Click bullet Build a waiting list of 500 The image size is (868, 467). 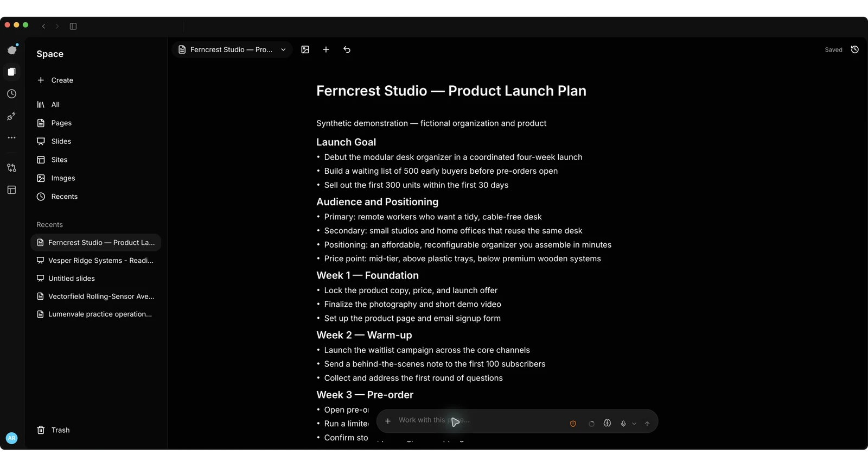(441, 171)
